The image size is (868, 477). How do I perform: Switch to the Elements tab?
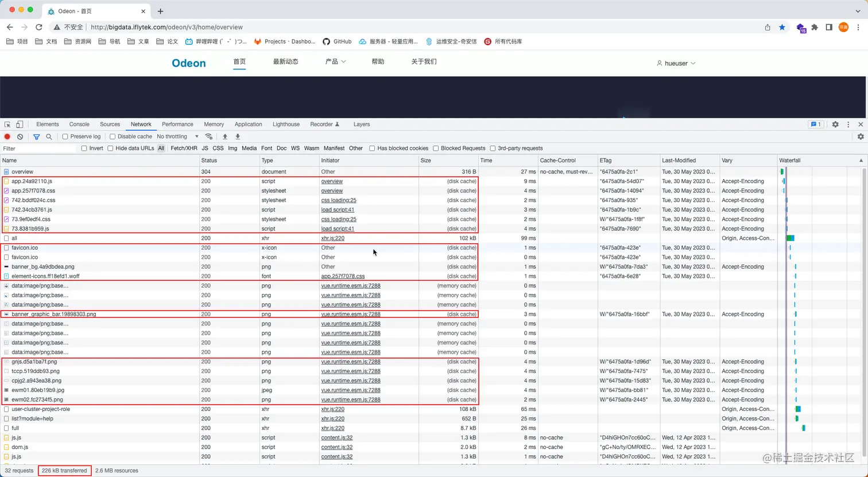(47, 124)
